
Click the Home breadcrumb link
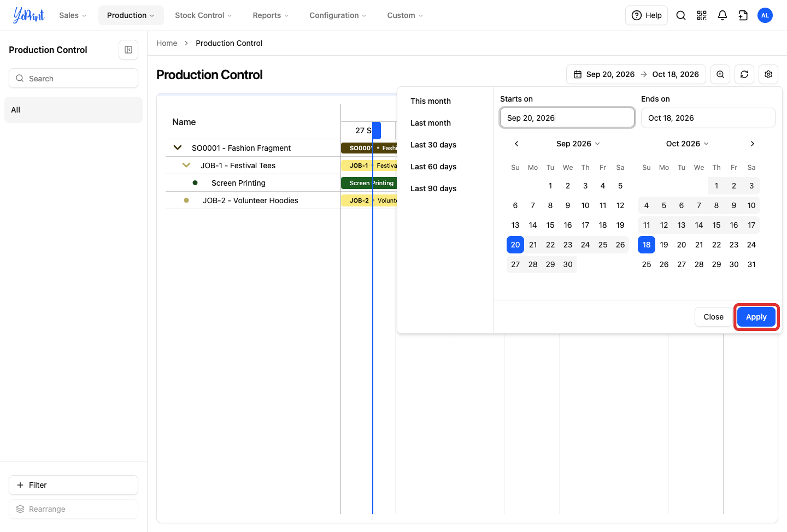167,43
